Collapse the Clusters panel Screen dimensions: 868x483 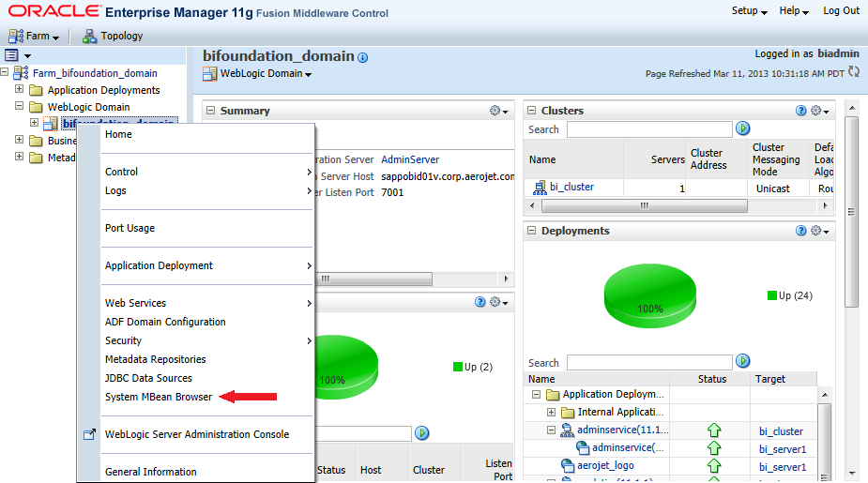[531, 111]
